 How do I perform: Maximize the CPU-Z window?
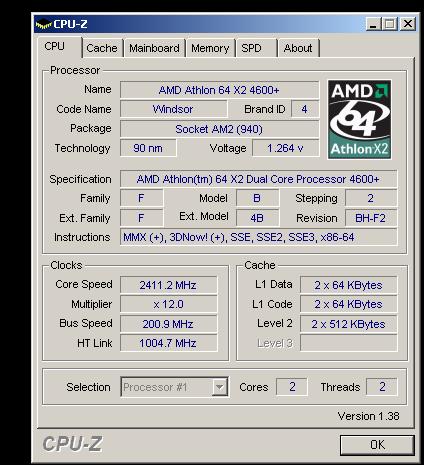pos(390,24)
